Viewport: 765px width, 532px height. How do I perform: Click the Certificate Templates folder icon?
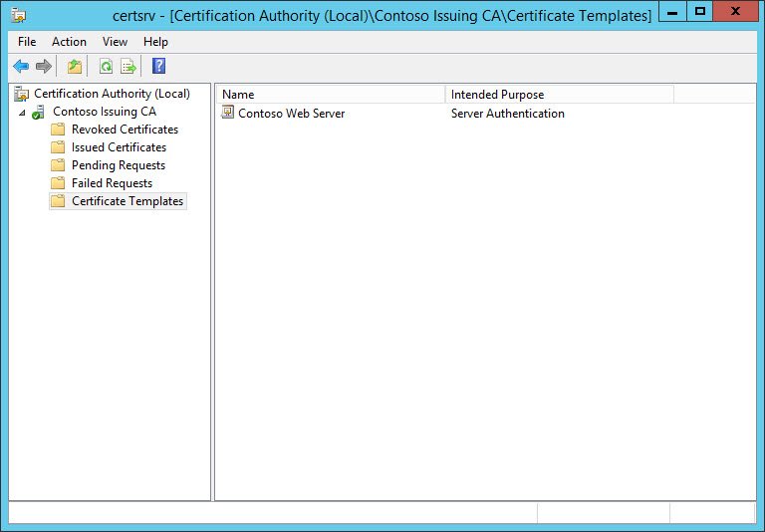pos(58,201)
